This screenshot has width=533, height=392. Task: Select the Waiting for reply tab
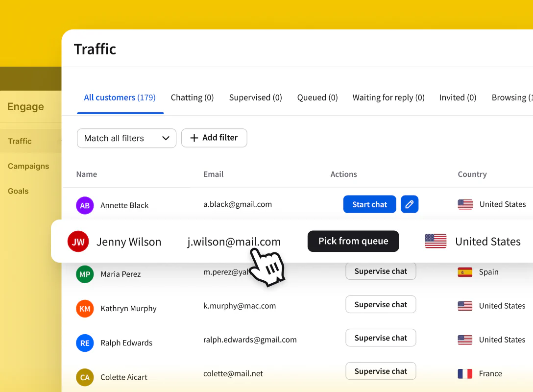[388, 98]
